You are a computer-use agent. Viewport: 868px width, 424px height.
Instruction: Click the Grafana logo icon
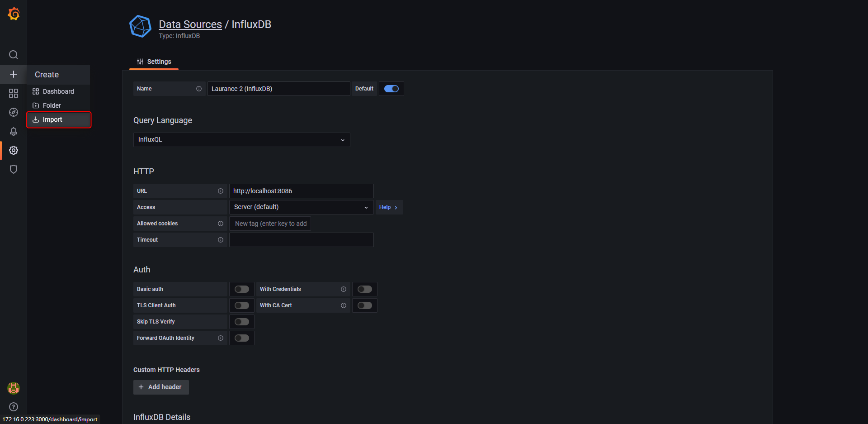tap(14, 14)
